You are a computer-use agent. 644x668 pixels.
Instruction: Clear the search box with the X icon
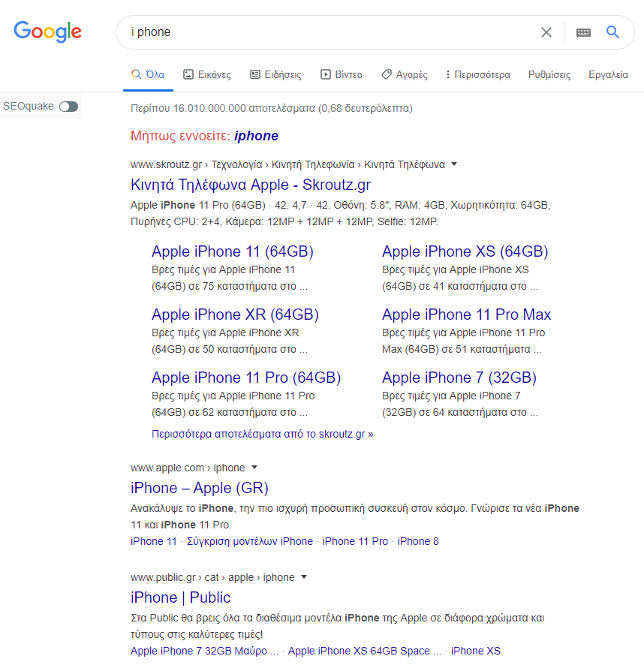pos(546,32)
